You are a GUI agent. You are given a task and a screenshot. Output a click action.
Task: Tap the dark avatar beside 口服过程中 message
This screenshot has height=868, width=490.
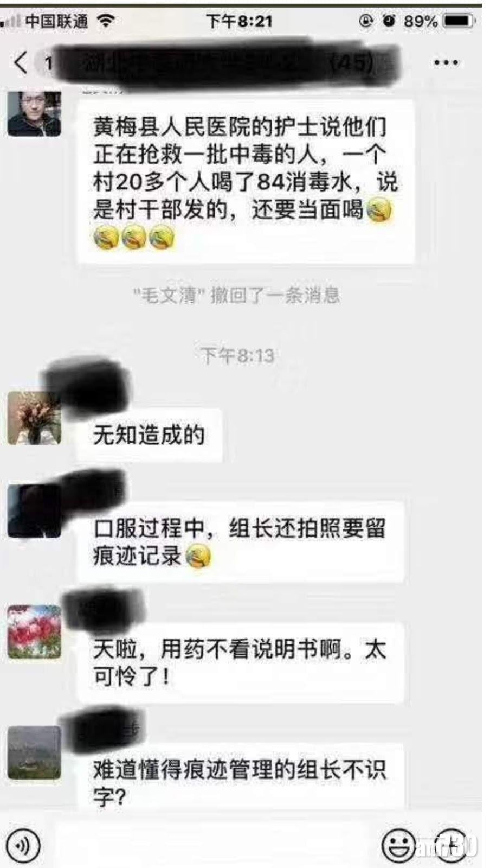[34, 511]
